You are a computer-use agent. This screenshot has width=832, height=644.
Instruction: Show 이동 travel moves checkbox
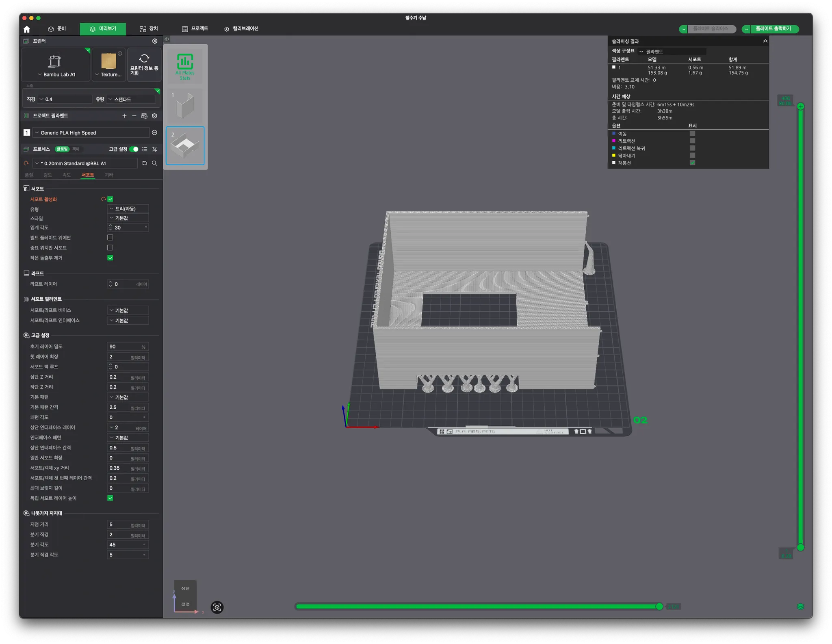coord(692,134)
